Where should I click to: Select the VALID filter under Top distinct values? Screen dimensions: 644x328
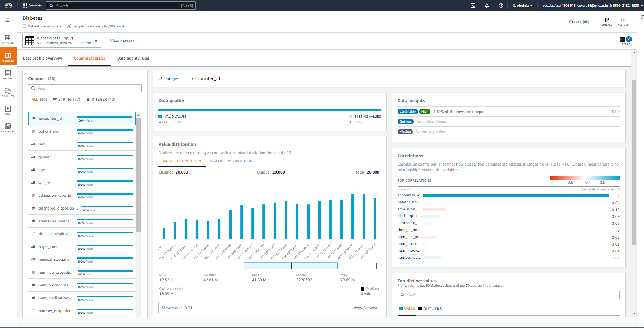pyautogui.click(x=407, y=309)
